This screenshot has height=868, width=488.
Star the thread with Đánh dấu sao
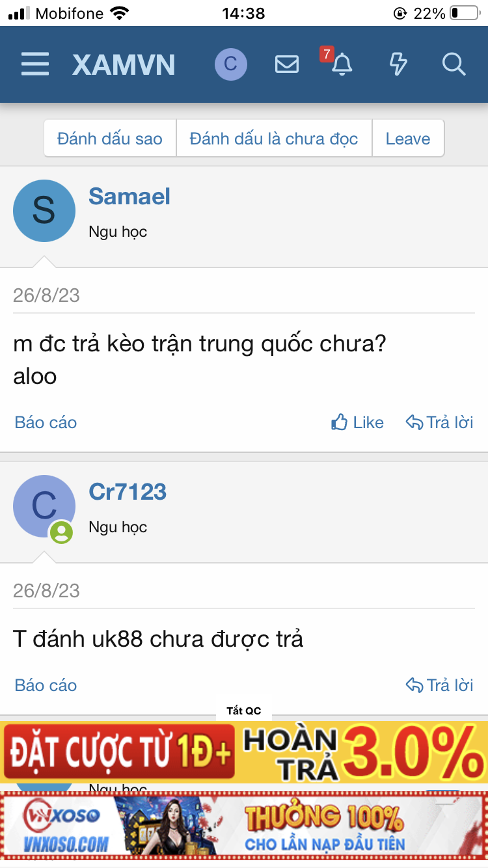[x=109, y=138]
